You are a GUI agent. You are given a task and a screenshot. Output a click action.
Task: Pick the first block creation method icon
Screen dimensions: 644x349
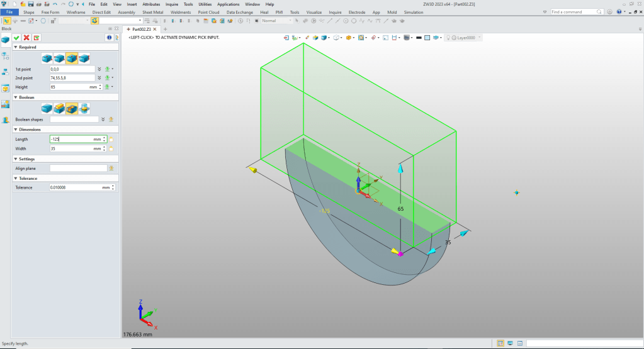48,58
